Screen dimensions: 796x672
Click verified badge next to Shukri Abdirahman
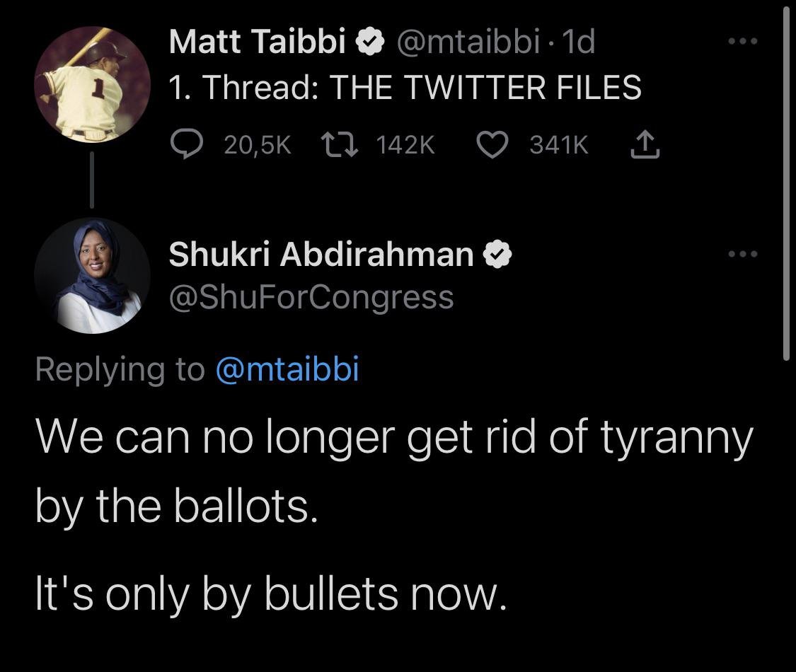[497, 255]
